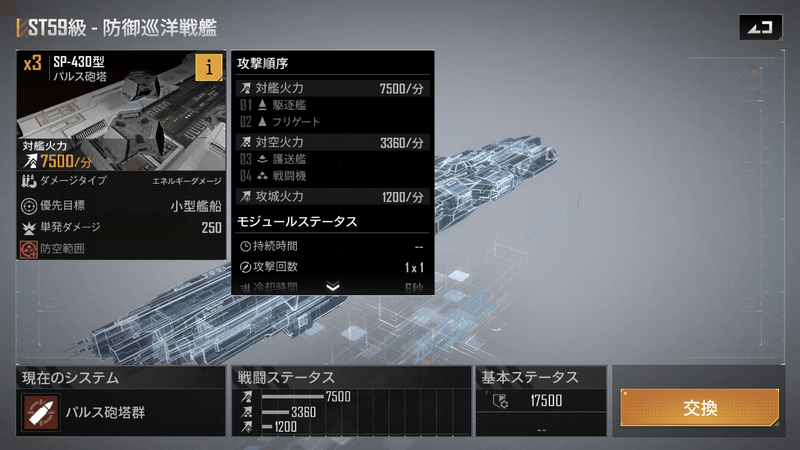Tap the back arrow icon top right

pos(760,27)
